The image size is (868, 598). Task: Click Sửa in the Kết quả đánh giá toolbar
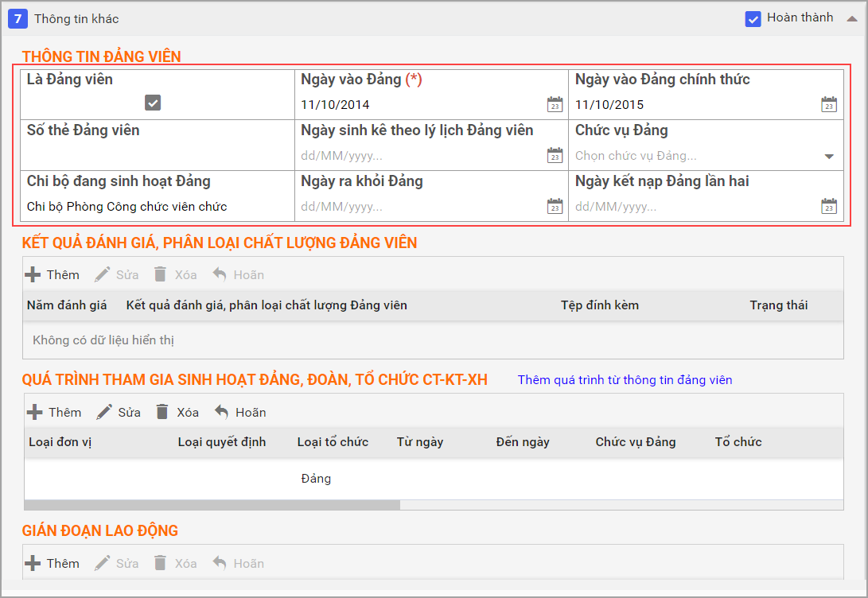point(116,274)
